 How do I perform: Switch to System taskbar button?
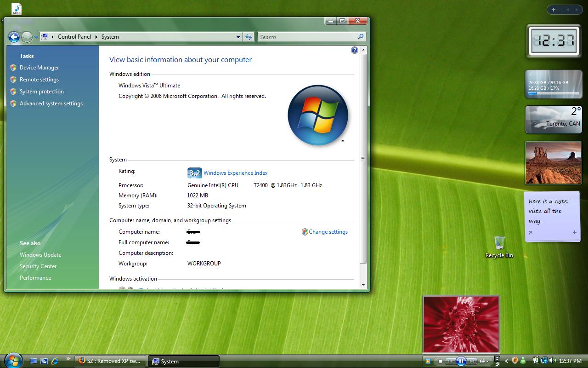point(184,361)
